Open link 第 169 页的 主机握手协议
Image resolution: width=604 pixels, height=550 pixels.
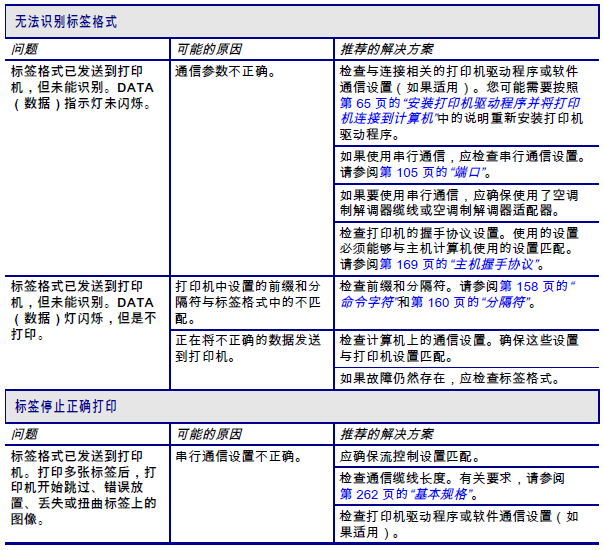[461, 264]
